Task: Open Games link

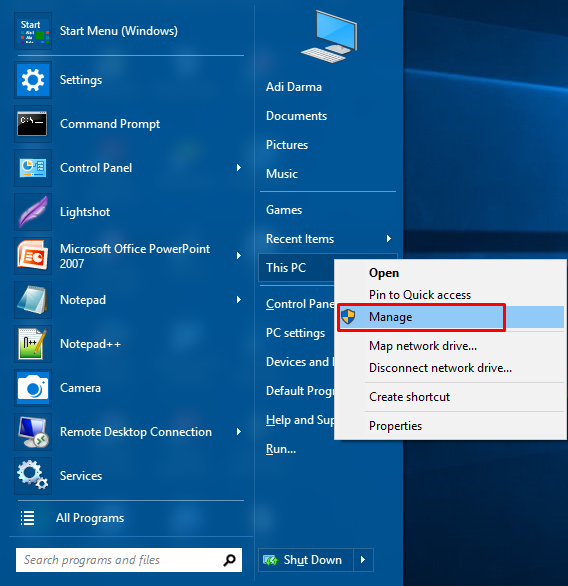Action: pyautogui.click(x=284, y=210)
